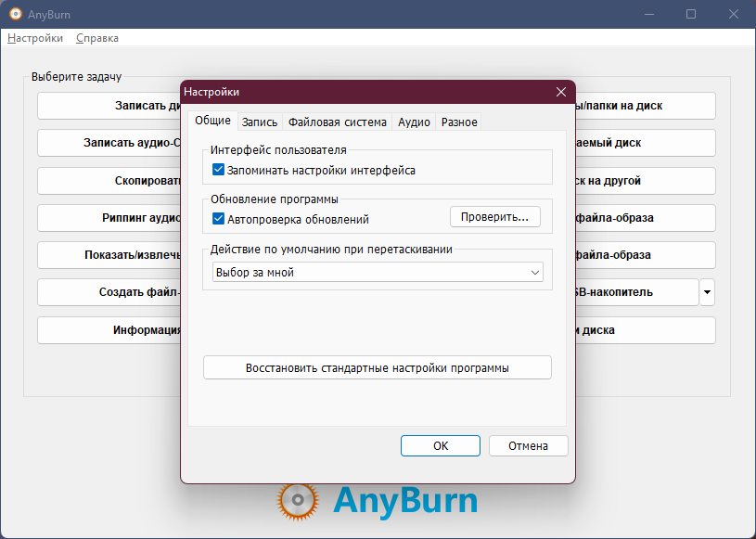Toggle Автопроверка обновлений checkbox

(x=218, y=219)
